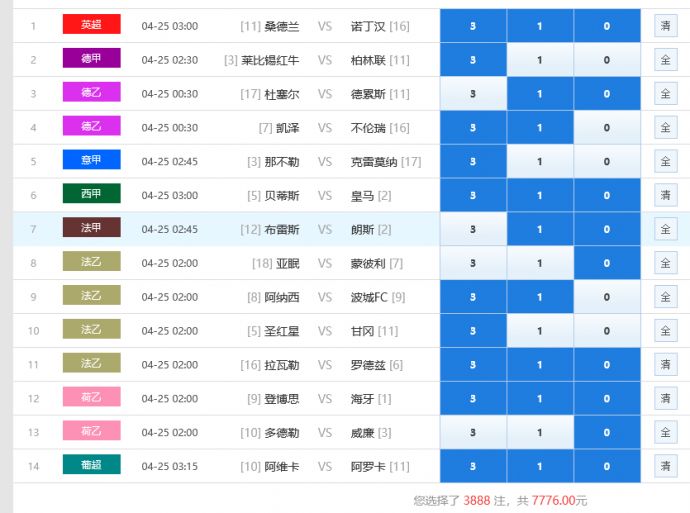Clear selections for the 贝蒂斯 vs 皇马 row
This screenshot has height=513, width=690.
(x=665, y=196)
